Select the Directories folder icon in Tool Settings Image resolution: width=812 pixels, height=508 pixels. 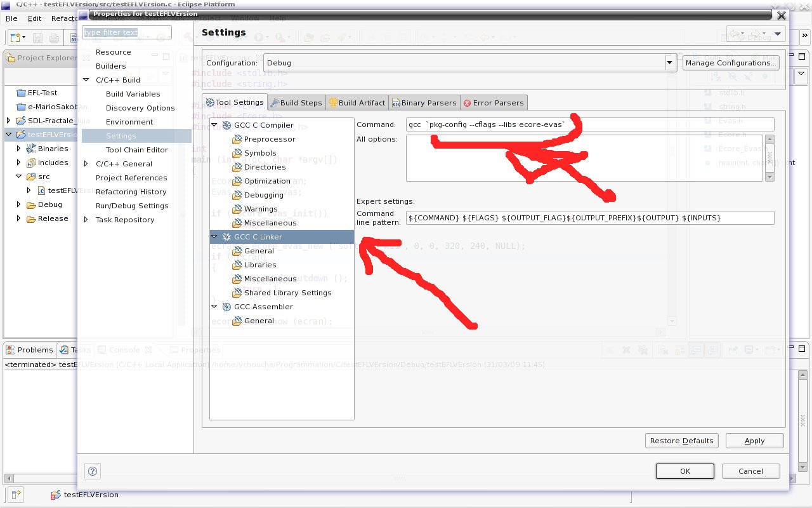(237, 167)
